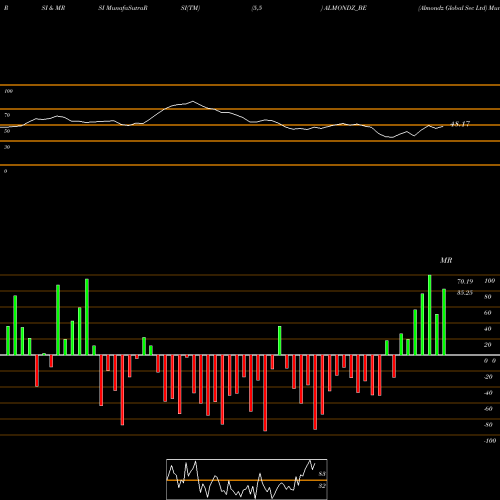Click the SI MunafaSutraR header text

(123, 8)
